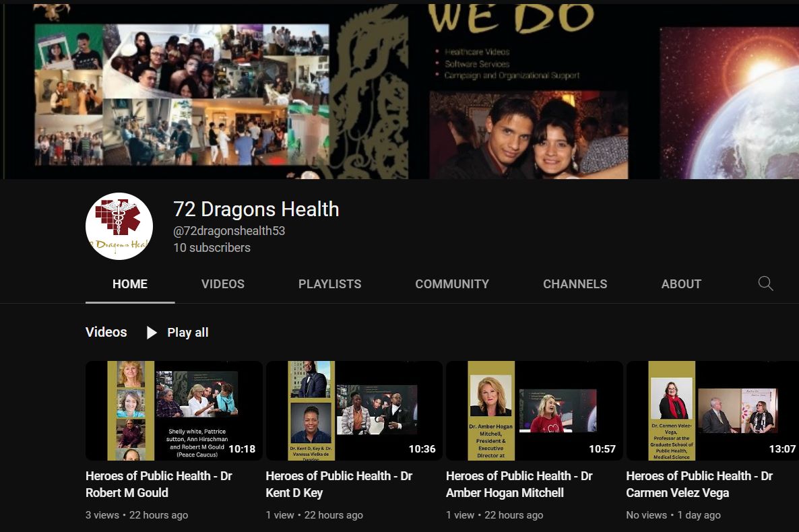Play the Carmen Velez Vega video thumbnail

(713, 411)
